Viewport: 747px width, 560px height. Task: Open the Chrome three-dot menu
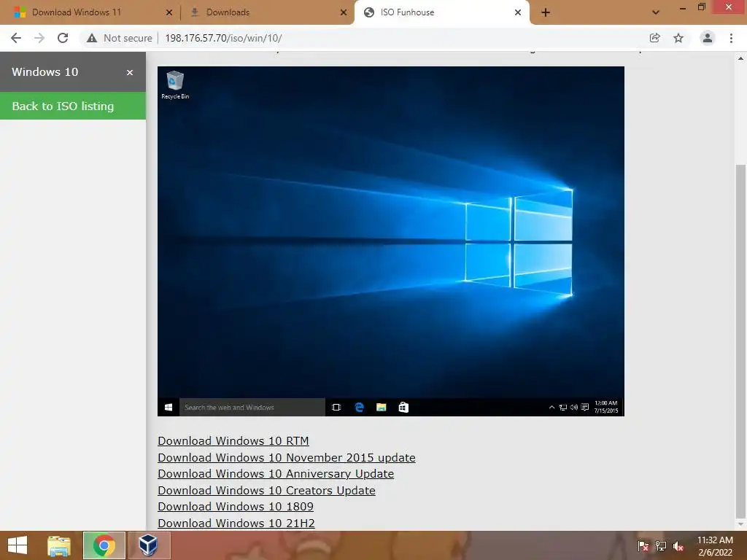pos(731,38)
